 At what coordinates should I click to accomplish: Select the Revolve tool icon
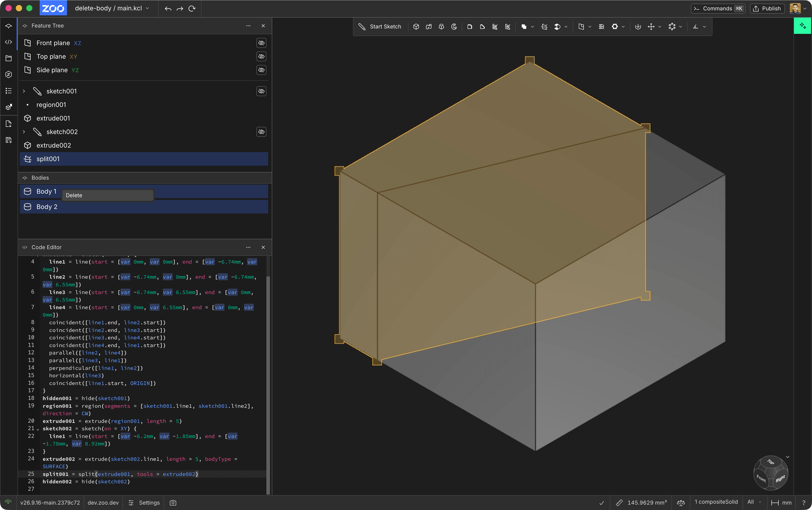(x=454, y=27)
